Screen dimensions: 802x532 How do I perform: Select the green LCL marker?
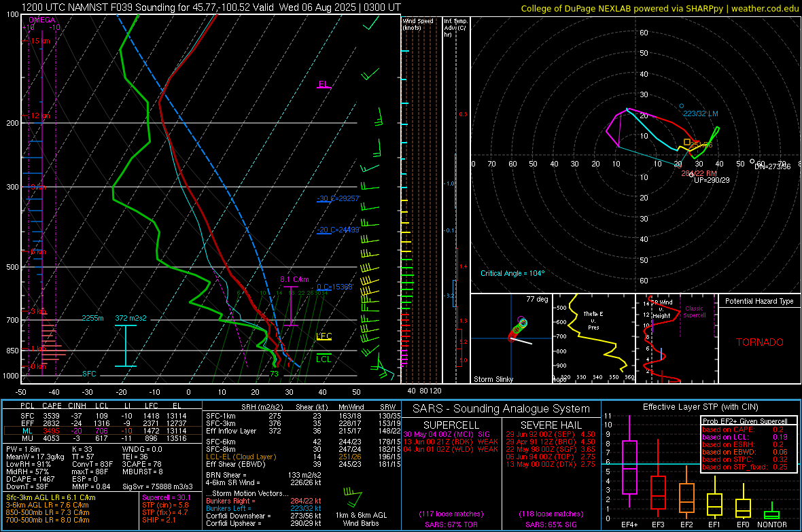324,359
